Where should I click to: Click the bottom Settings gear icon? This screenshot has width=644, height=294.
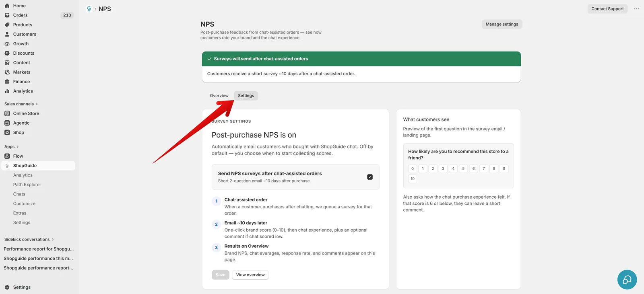7,287
